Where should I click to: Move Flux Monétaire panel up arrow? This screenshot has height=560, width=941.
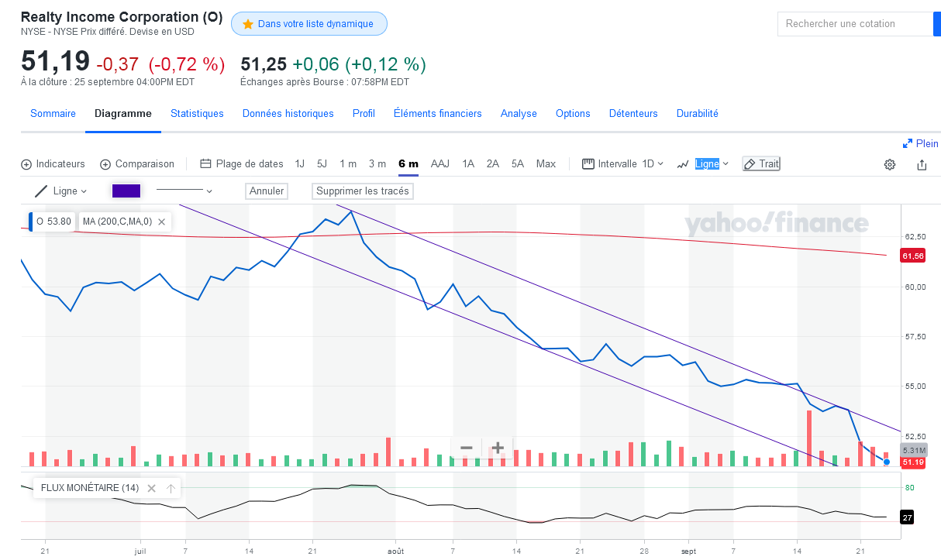pyautogui.click(x=171, y=488)
